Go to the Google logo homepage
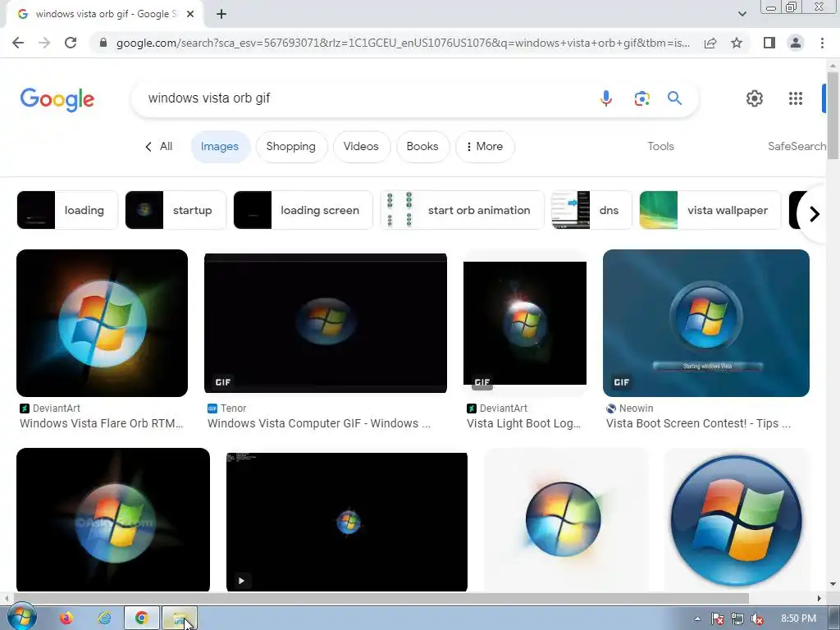 coord(57,99)
